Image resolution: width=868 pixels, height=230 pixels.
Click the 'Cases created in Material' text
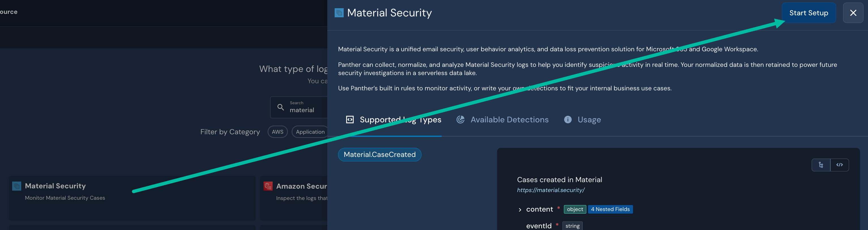(x=559, y=180)
